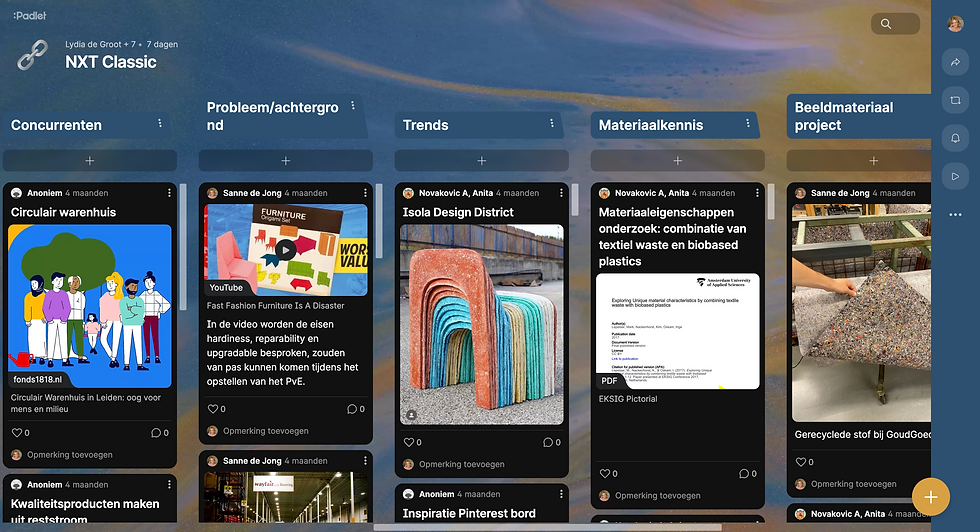The image size is (980, 532).
Task: Open options of Materiaaleigenschappen onderzoek post
Action: click(x=757, y=193)
